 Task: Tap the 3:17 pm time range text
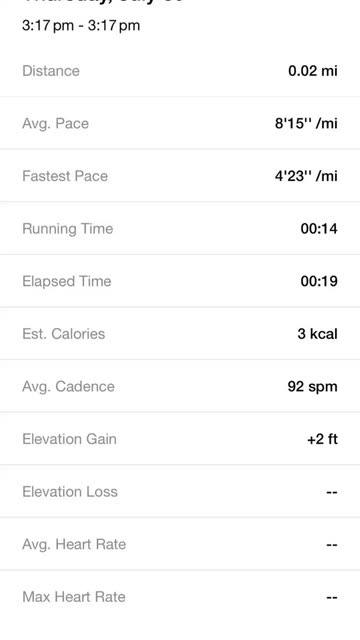(x=81, y=25)
